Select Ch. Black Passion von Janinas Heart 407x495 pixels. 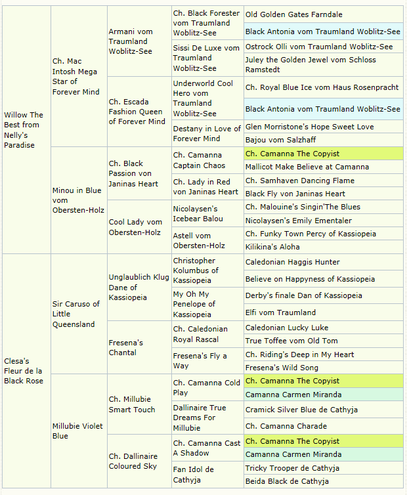click(x=133, y=173)
